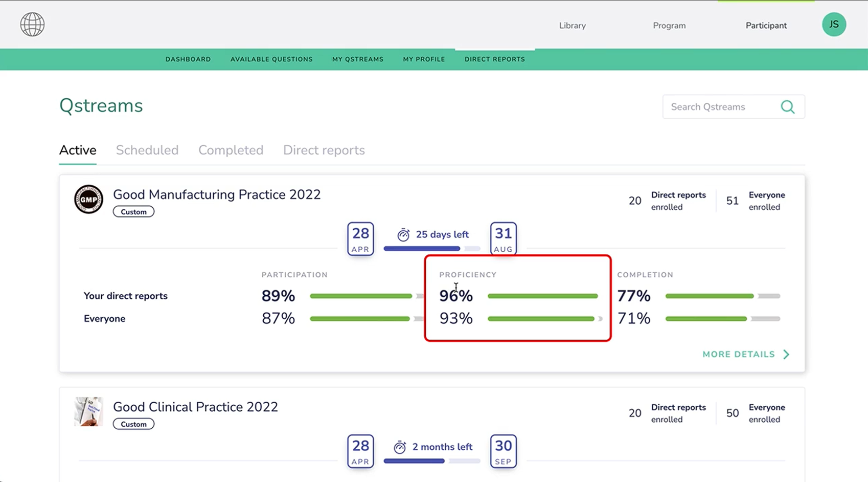Click the search magnifier icon
This screenshot has height=482, width=868.
point(788,107)
